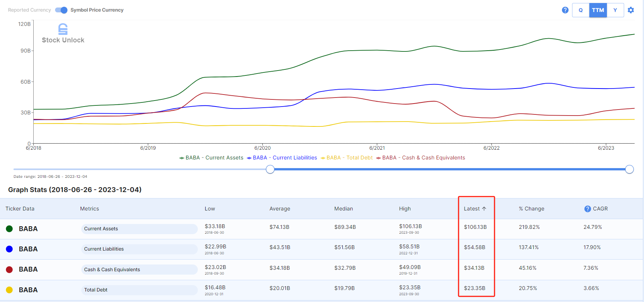Viewport: 644px width, 302px height.
Task: Click the Reported Currency label
Action: tap(30, 10)
